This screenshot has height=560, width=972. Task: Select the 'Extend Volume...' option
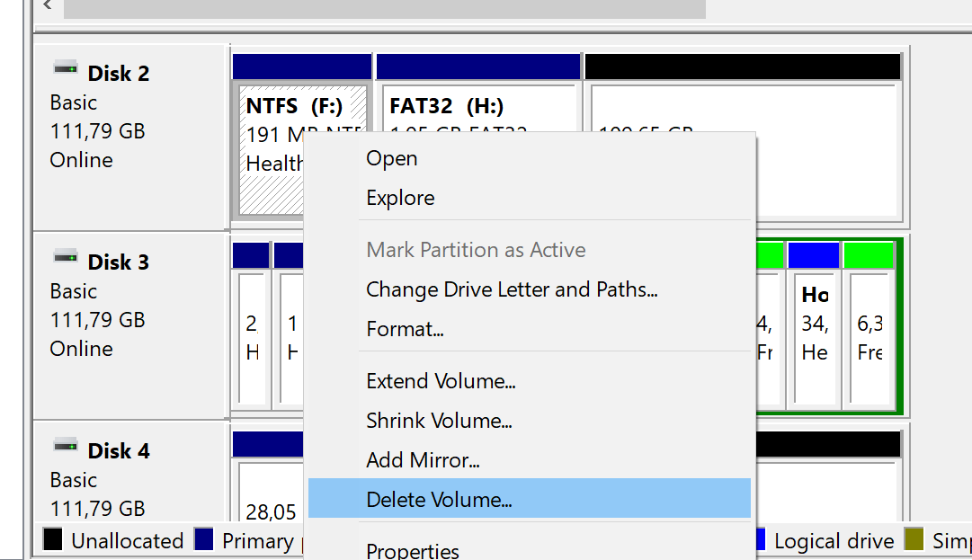pyautogui.click(x=441, y=380)
